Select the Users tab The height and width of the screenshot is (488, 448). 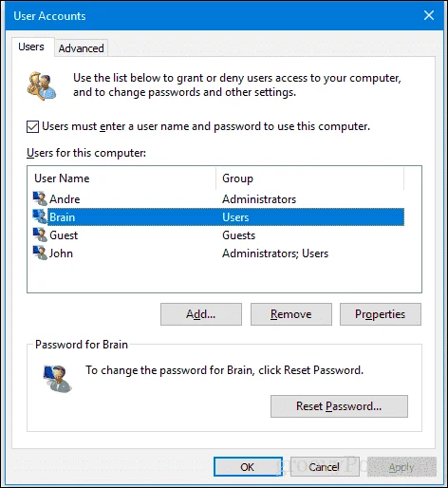(31, 47)
